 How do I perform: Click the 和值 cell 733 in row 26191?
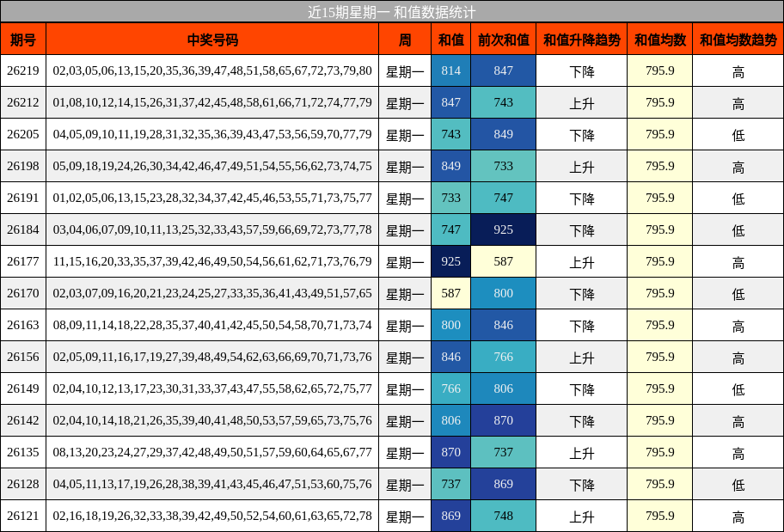[x=451, y=198]
